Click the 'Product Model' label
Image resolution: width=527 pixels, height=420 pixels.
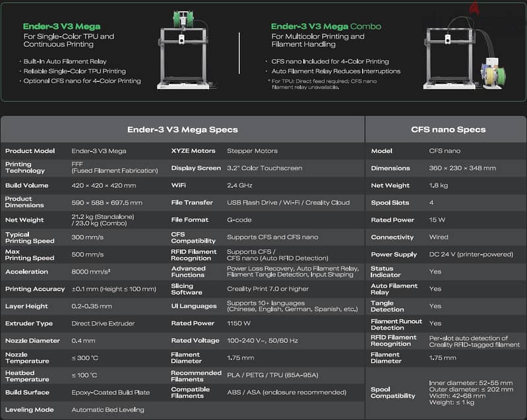click(x=30, y=151)
